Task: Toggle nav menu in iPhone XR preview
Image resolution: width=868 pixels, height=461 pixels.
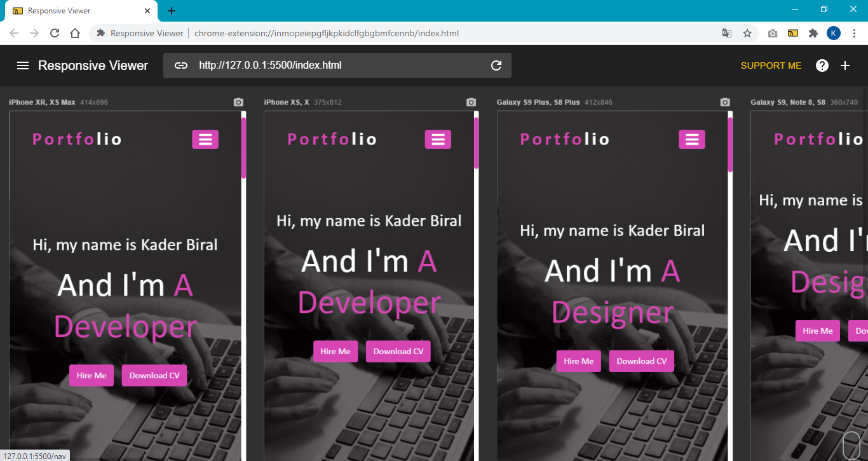Action: click(205, 139)
